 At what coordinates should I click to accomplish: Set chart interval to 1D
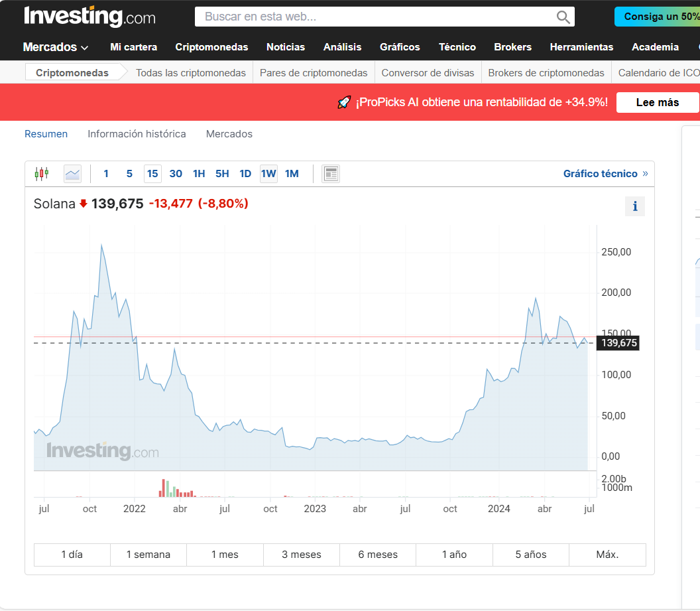click(x=245, y=174)
